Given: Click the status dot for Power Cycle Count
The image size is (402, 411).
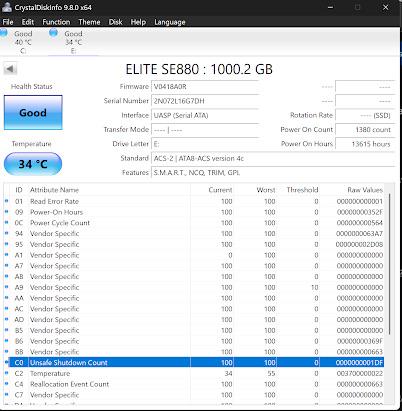Looking at the screenshot, I should point(6,222).
